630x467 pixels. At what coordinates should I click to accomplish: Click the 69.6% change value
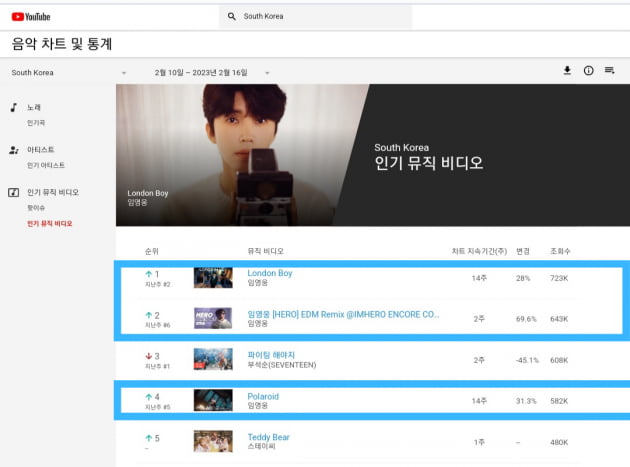coord(526,319)
